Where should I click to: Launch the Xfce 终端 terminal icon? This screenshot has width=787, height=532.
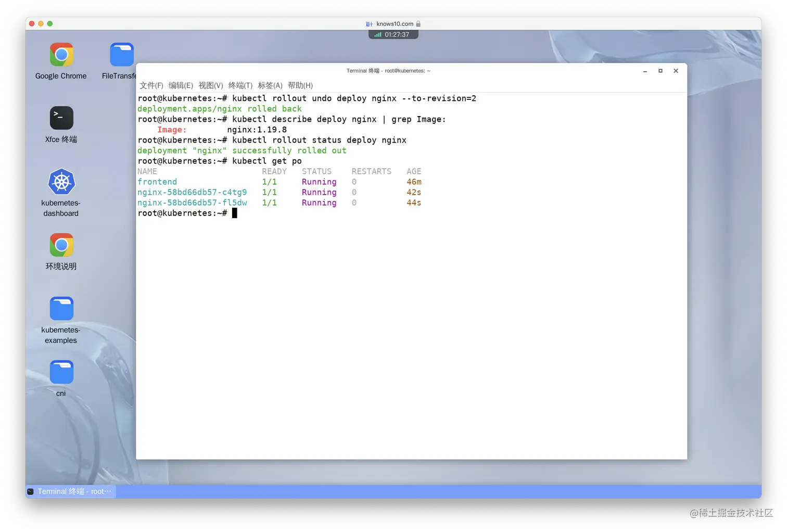pos(61,118)
